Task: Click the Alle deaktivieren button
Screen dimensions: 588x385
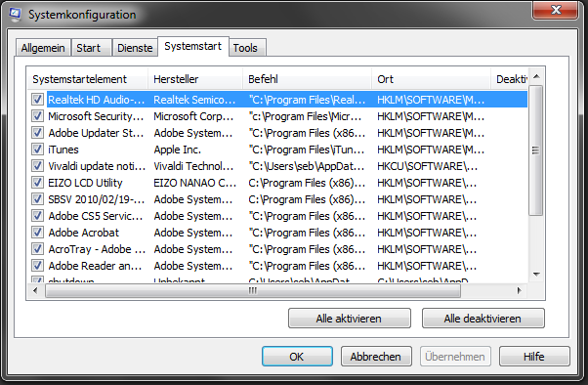Action: point(483,319)
